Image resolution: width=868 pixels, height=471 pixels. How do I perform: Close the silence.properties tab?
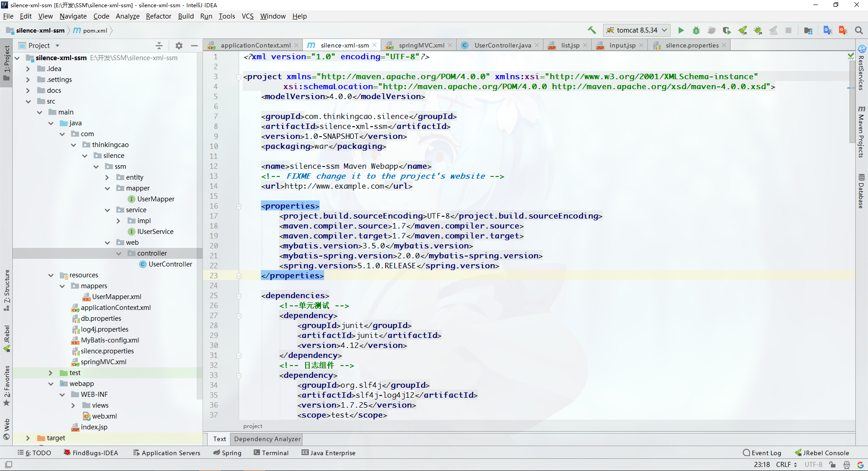coord(724,45)
